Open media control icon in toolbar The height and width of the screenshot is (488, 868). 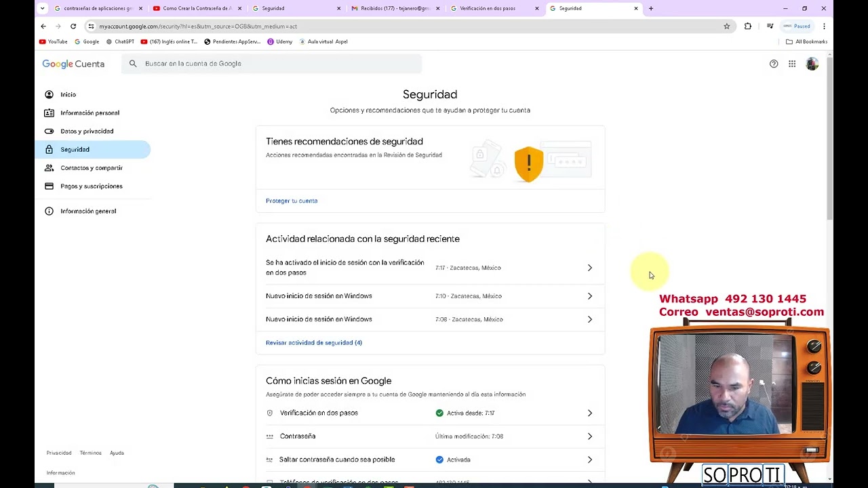point(770,26)
